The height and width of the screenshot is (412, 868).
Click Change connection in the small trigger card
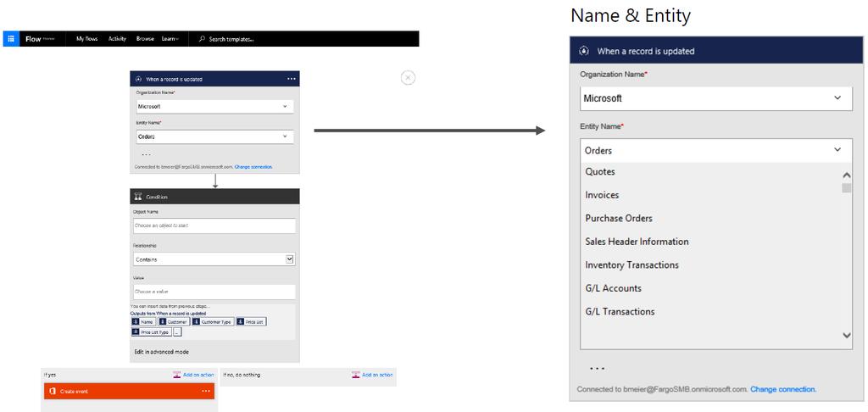[x=253, y=167]
